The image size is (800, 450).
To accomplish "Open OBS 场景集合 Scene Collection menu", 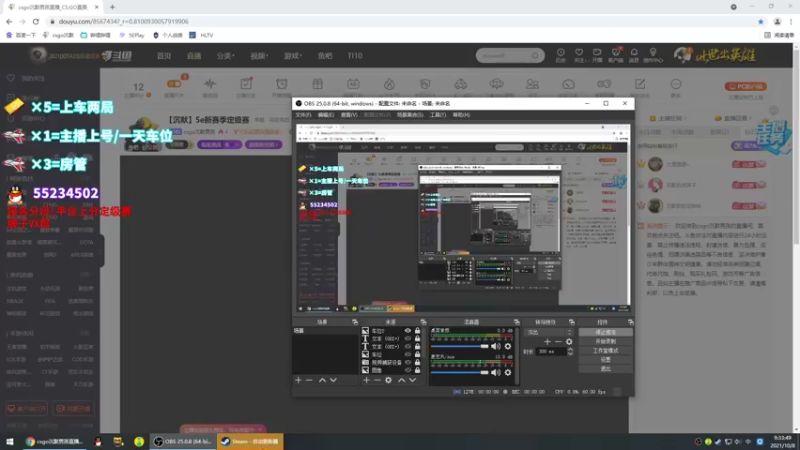I will tap(410, 115).
